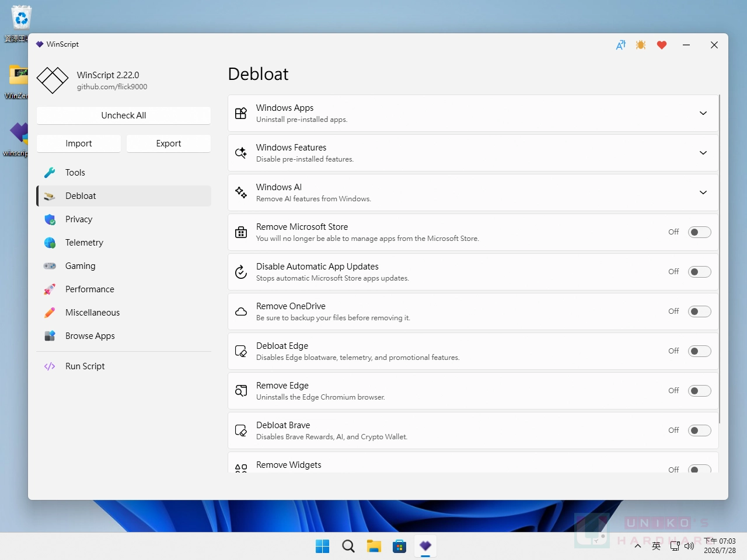Click the red heart donate icon
The image size is (747, 560).
[x=662, y=45]
